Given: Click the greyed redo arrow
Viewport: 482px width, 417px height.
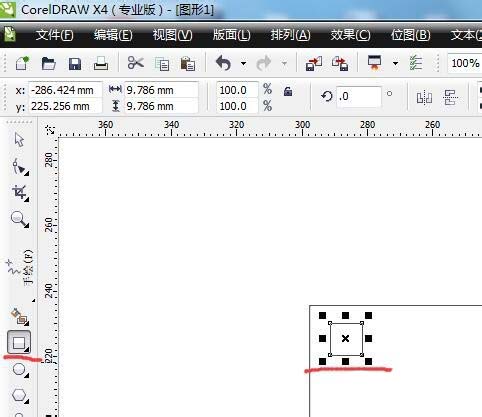Looking at the screenshot, I should tap(264, 63).
